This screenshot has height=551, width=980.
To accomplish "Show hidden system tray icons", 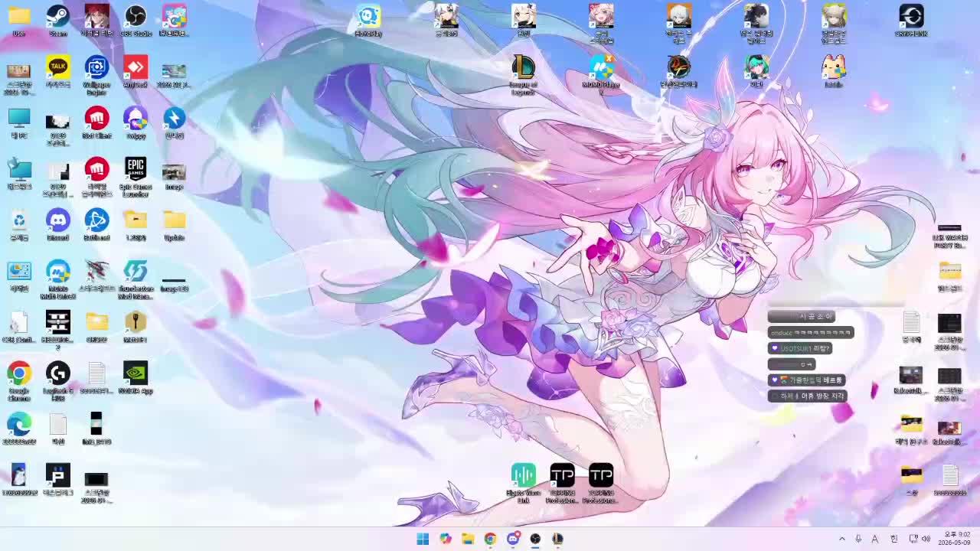I will click(x=841, y=539).
